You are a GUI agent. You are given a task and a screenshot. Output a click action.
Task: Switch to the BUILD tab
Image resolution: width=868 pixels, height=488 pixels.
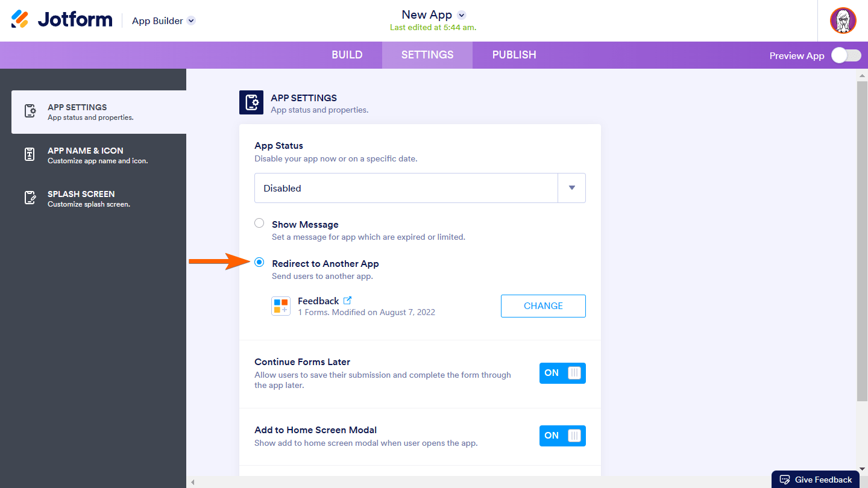tap(347, 55)
